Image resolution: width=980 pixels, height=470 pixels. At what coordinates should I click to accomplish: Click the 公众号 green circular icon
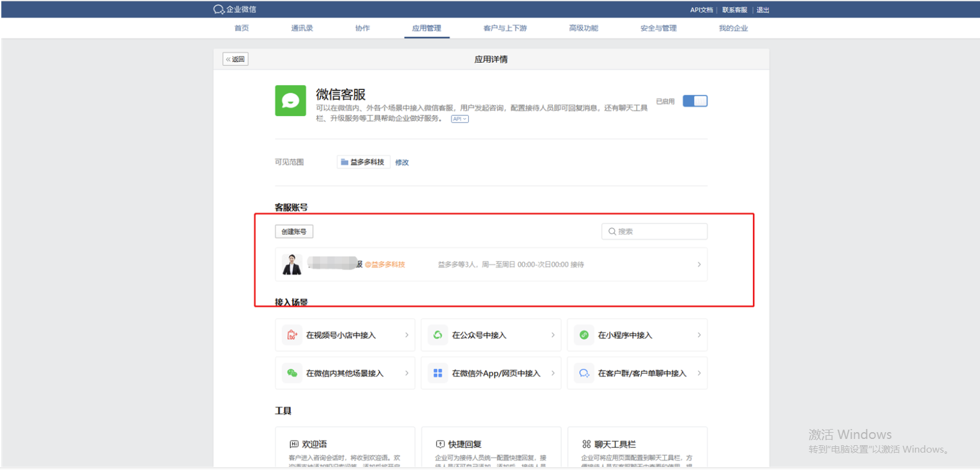(x=438, y=335)
